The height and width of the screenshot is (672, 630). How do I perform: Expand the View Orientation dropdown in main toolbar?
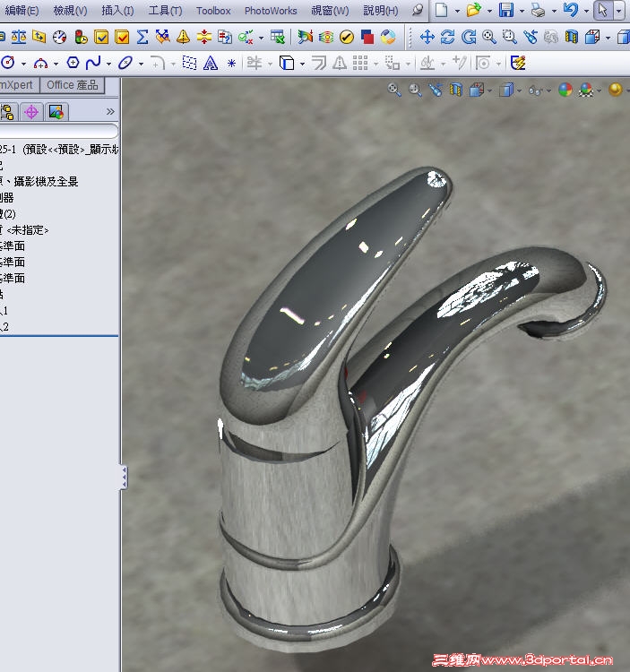click(x=608, y=38)
